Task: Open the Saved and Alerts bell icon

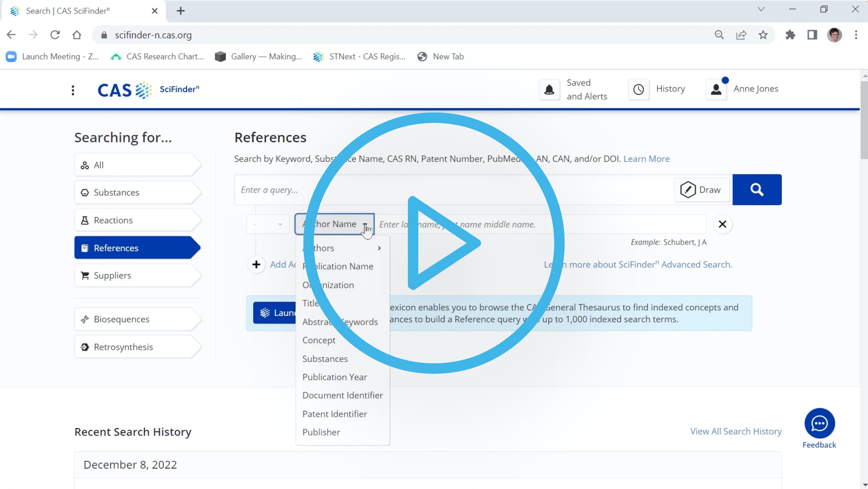Action: coord(549,89)
